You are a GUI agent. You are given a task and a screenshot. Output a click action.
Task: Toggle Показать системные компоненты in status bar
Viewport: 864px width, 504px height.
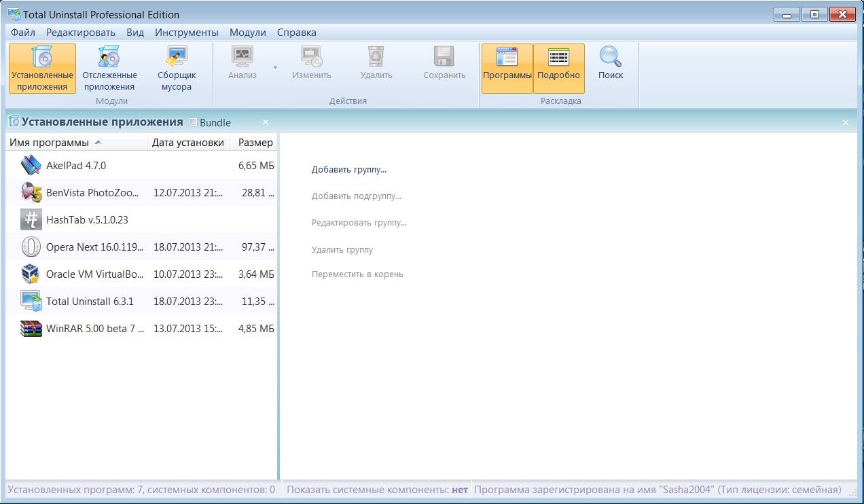(378, 489)
